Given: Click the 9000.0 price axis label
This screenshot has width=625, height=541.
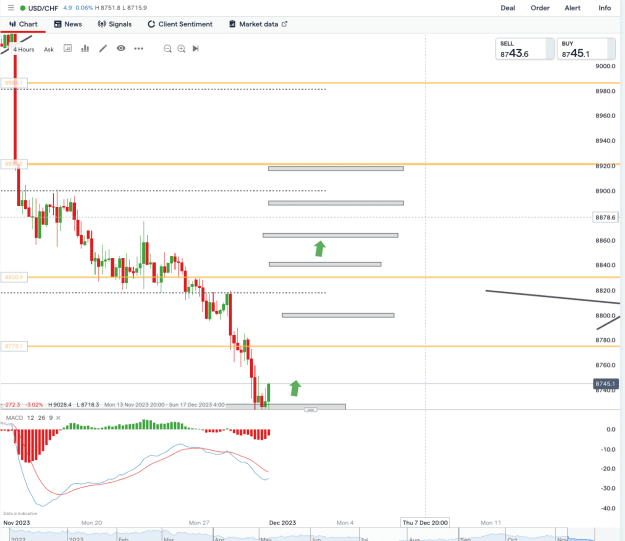Looking at the screenshot, I should (605, 66).
